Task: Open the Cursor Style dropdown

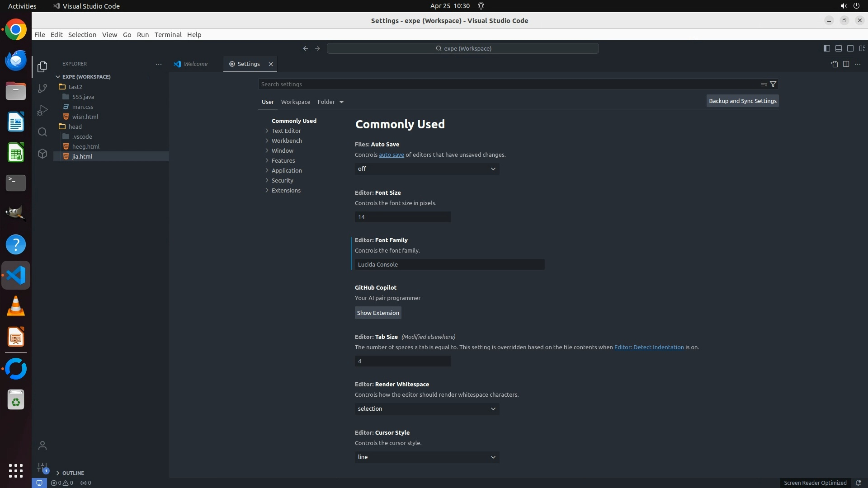Action: [427, 457]
